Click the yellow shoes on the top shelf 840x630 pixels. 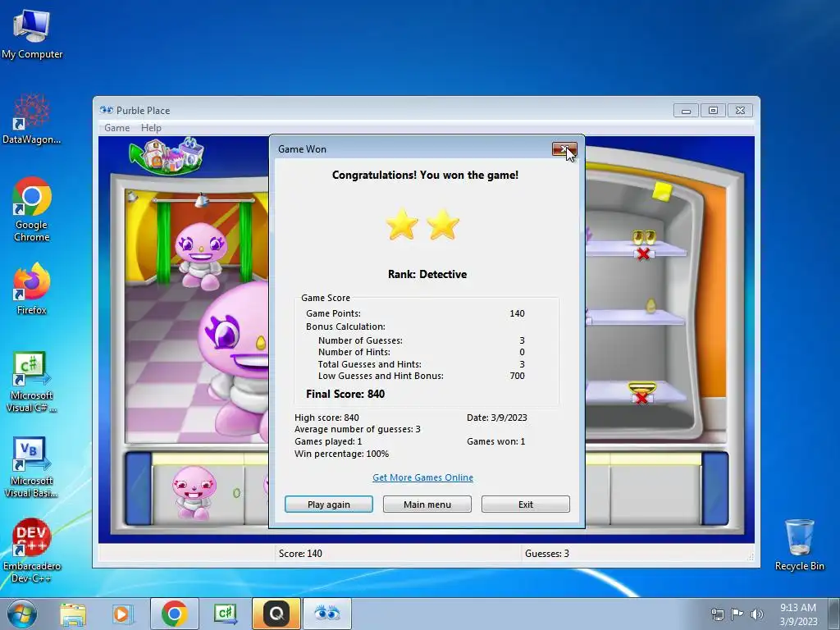click(643, 237)
